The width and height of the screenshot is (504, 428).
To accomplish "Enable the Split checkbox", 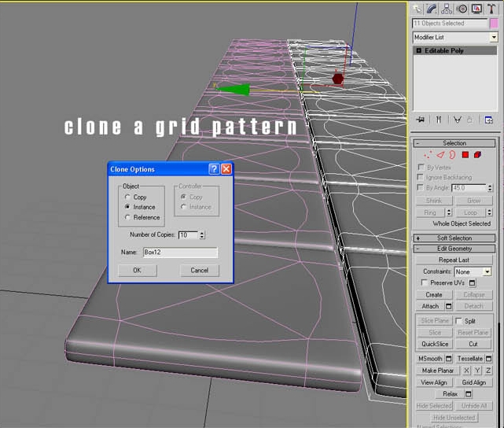I will pyautogui.click(x=459, y=321).
